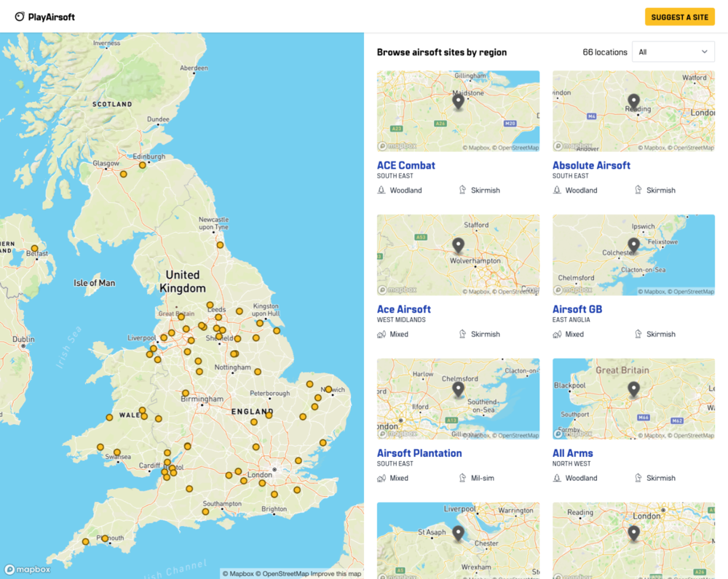Click the Suggest a Site button

point(679,16)
